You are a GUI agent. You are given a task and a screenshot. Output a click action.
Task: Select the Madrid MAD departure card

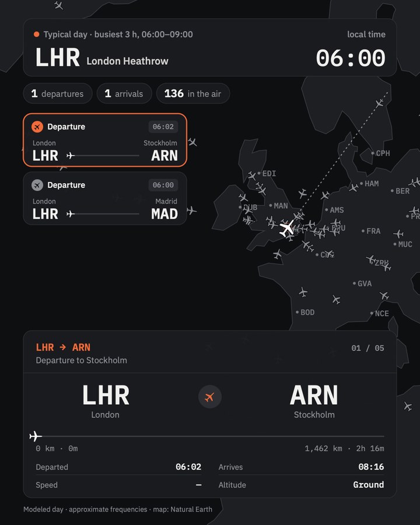105,198
